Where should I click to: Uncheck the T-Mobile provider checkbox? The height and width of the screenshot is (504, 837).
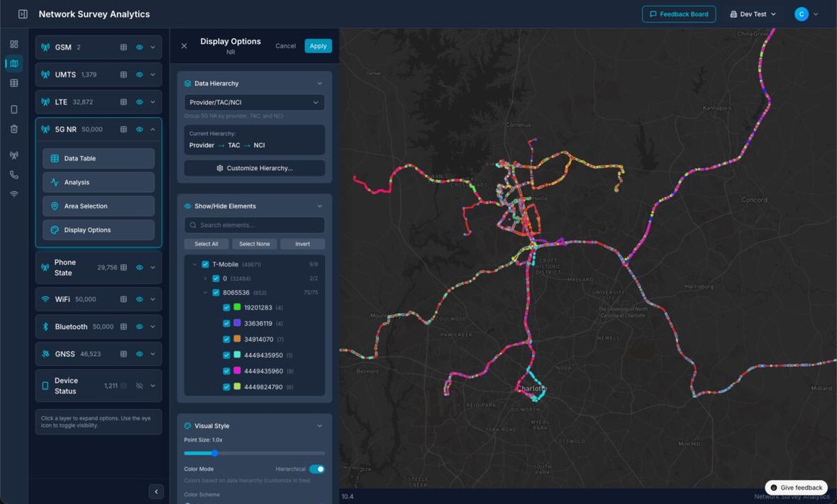coord(205,264)
